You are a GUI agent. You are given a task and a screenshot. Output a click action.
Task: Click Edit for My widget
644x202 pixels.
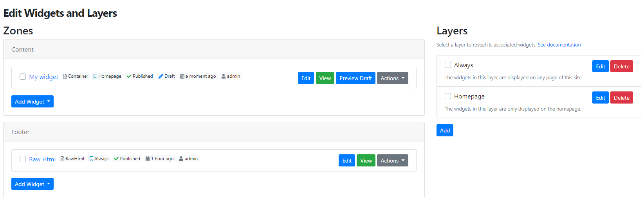pyautogui.click(x=306, y=78)
